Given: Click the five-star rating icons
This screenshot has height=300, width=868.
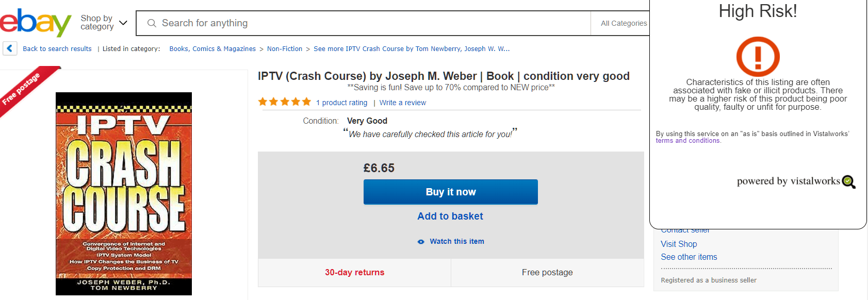Looking at the screenshot, I should (285, 102).
